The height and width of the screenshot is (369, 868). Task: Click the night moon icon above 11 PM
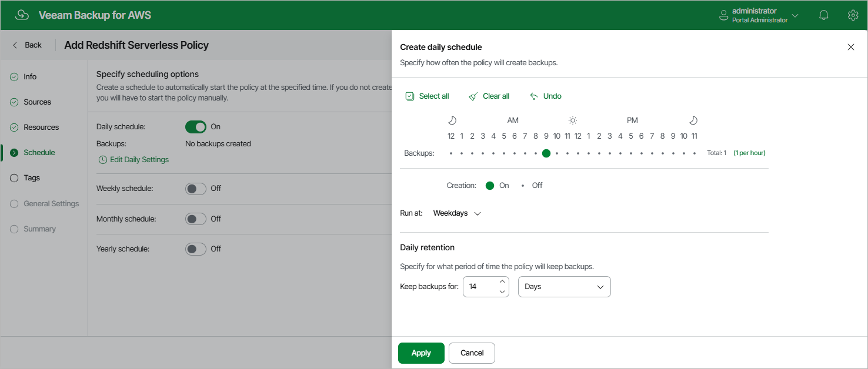click(x=693, y=120)
